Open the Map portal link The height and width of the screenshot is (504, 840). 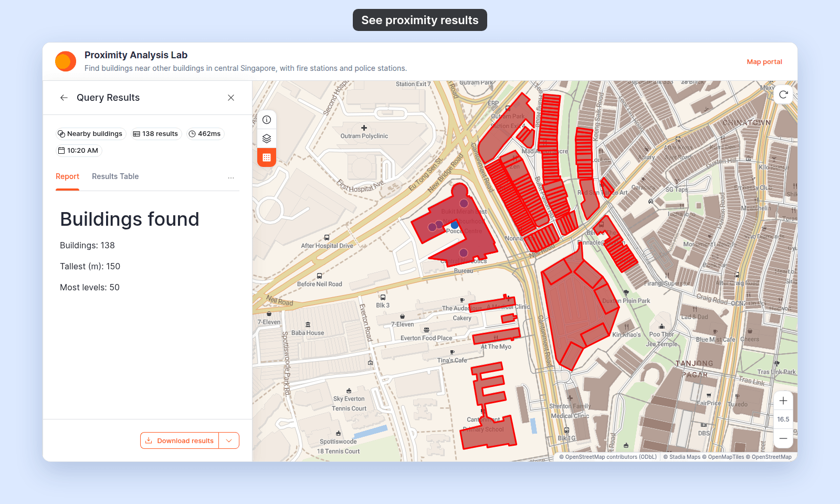tap(764, 62)
